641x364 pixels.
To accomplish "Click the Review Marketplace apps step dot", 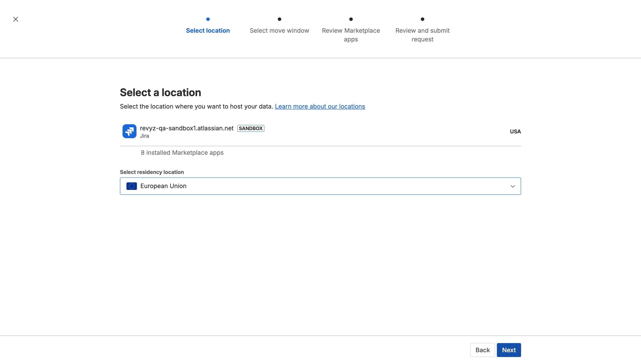I will 351,19.
